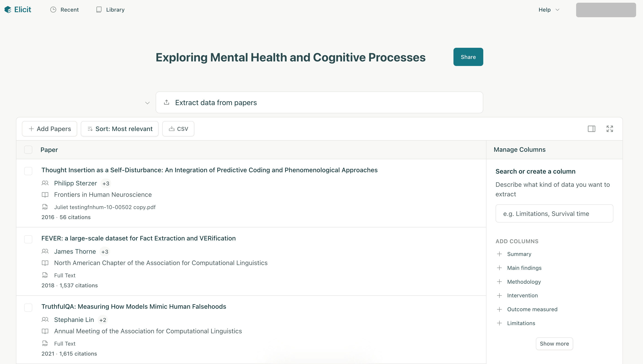
Task: Click Frontiers in Human Neuroscience venue
Action: point(103,195)
